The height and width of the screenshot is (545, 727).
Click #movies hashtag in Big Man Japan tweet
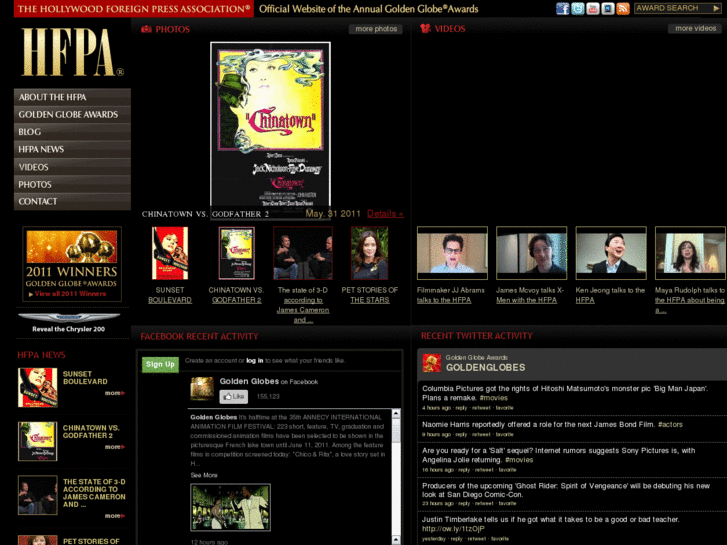(493, 398)
